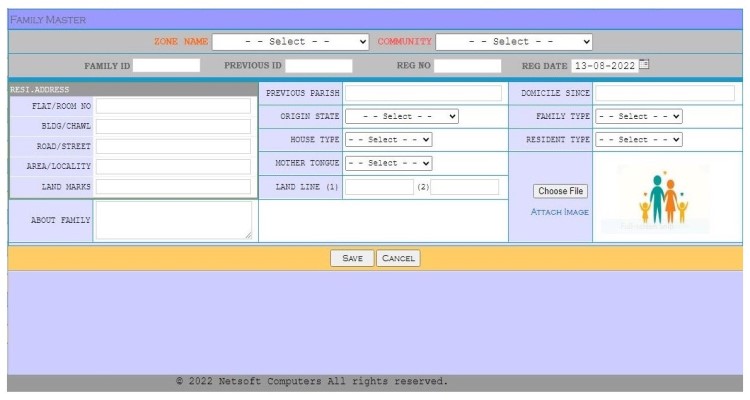Click the Previous Parish text field
The height and width of the screenshot is (400, 750).
coord(423,93)
